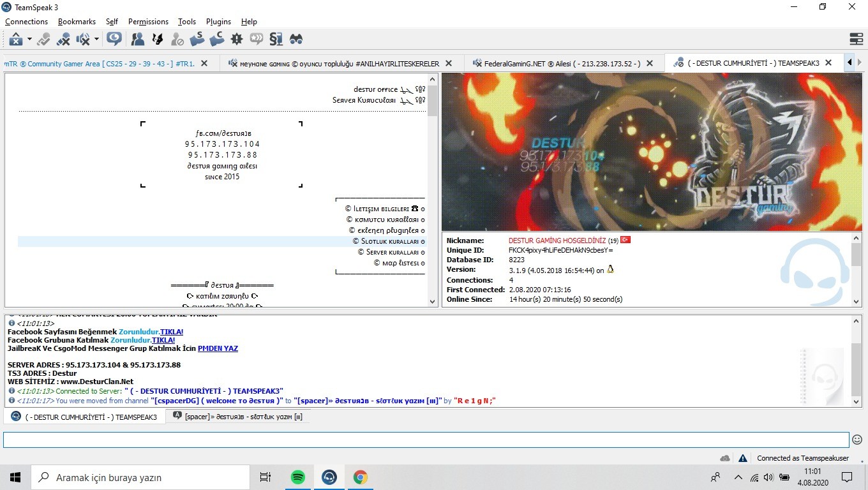Click the cloud icon in the status bar
This screenshot has height=490, width=868.
[725, 458]
